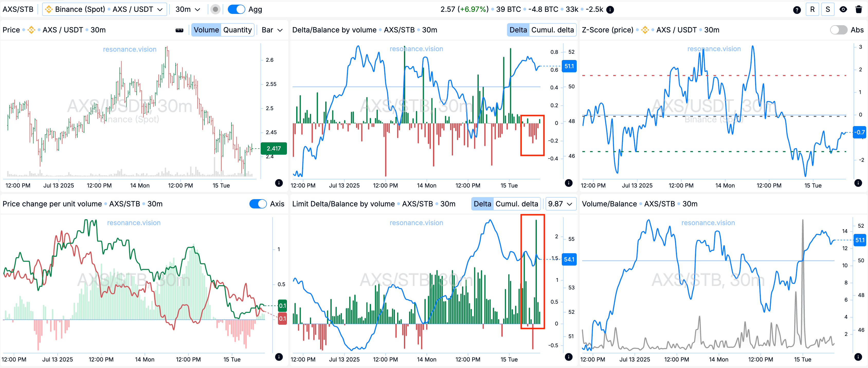
Task: Click info icon in Limit Delta/Balance chart
Action: point(568,357)
